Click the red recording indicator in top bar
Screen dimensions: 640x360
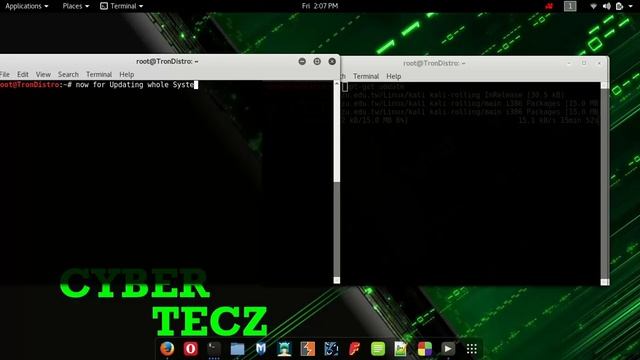(x=549, y=6)
